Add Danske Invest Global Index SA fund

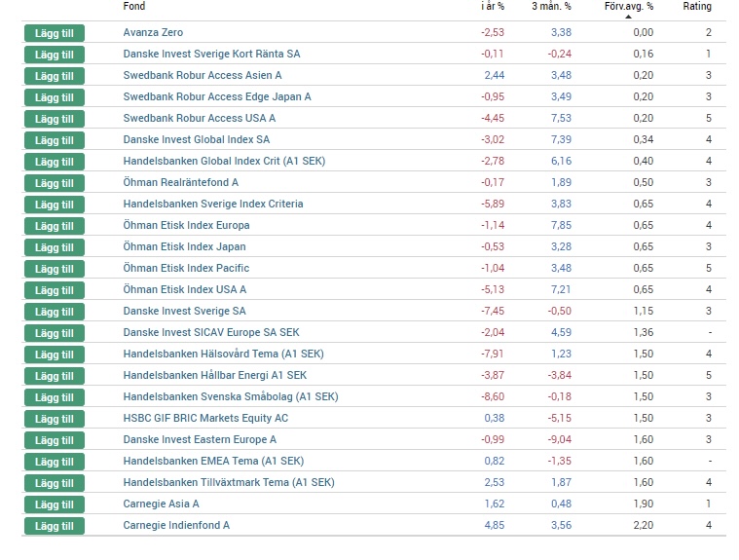[55, 140]
